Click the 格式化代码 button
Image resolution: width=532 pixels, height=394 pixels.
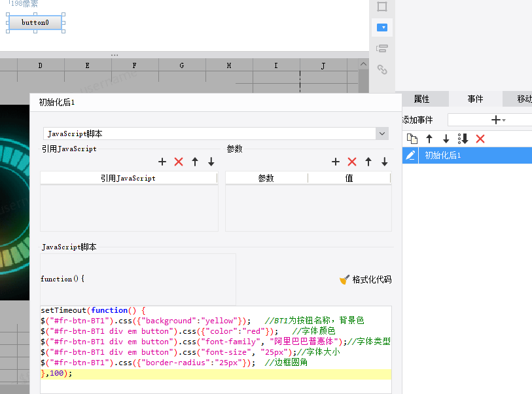(365, 279)
